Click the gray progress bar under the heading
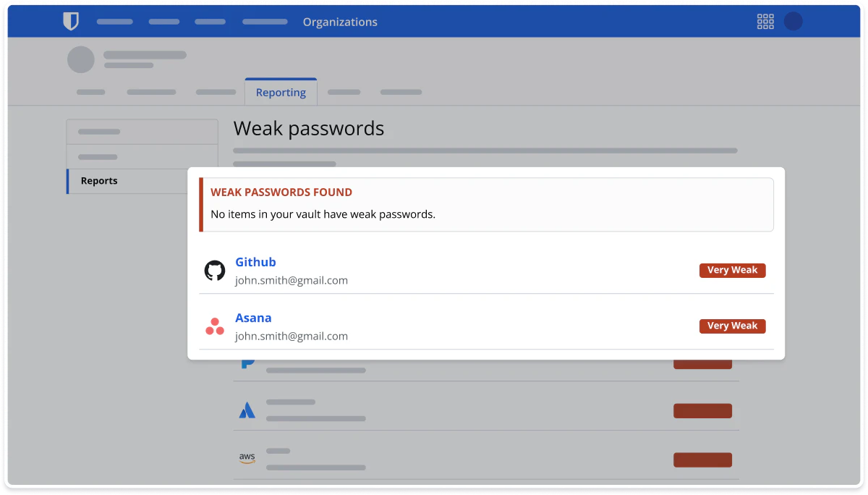The width and height of the screenshot is (868, 495). tap(485, 151)
